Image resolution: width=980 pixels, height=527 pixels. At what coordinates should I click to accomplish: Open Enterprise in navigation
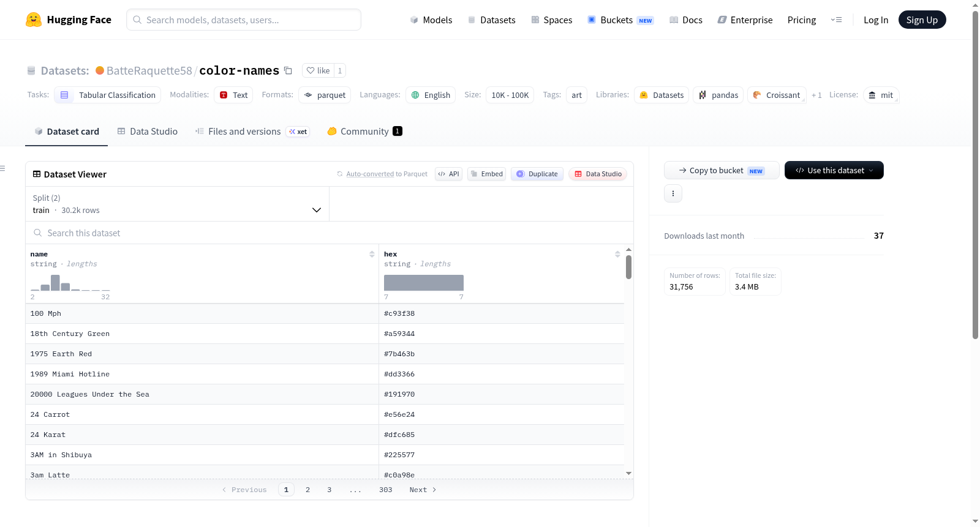745,20
